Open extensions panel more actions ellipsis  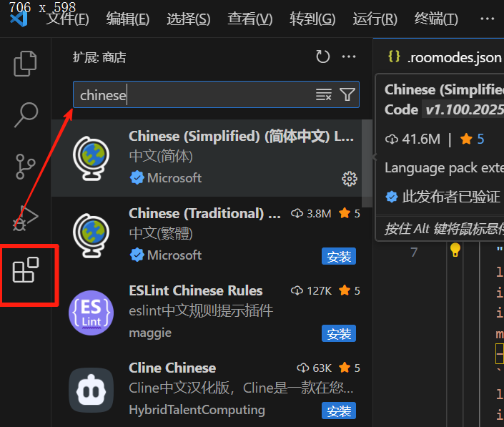click(349, 57)
